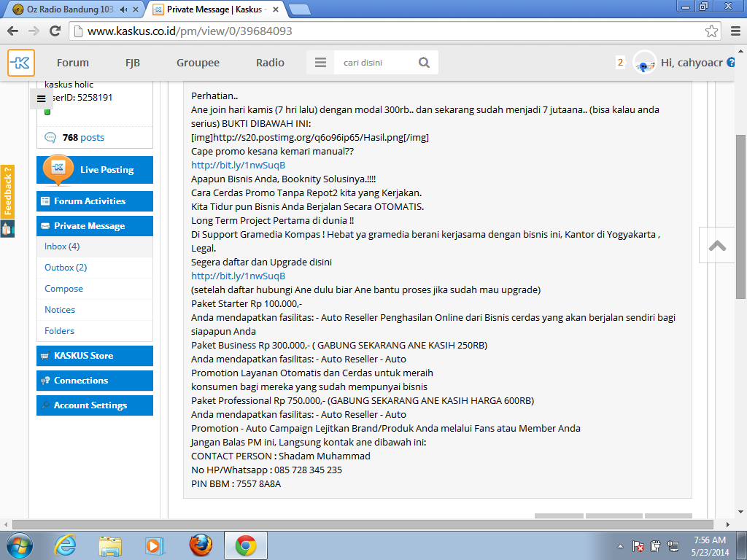Click the network tray icon
The width and height of the screenshot is (747, 560).
click(673, 546)
